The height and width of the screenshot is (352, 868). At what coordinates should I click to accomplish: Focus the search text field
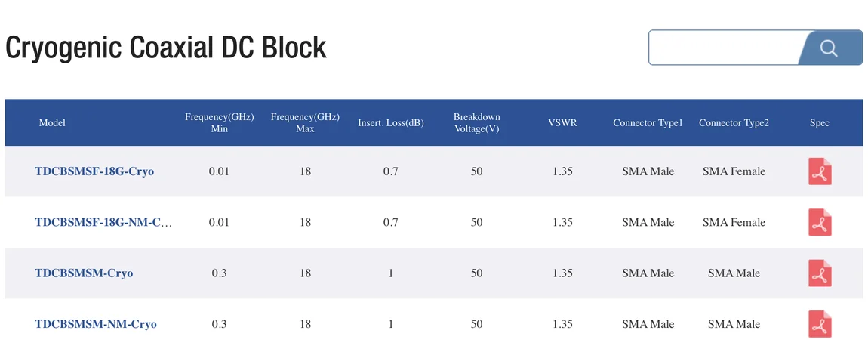point(723,48)
